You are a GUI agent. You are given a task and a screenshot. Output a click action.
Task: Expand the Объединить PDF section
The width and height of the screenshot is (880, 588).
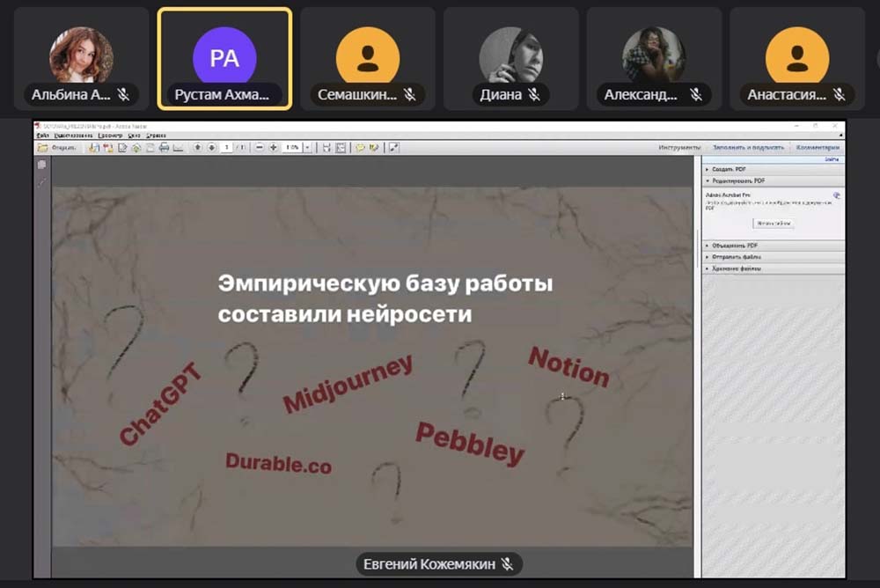click(x=732, y=246)
